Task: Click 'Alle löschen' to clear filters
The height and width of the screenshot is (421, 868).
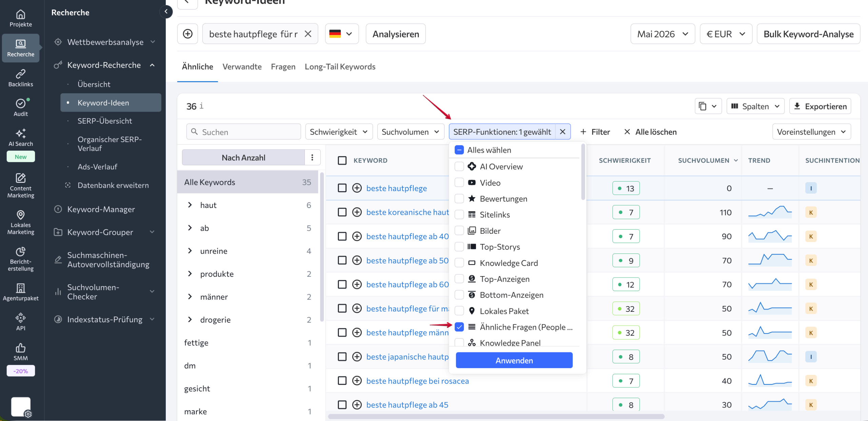Action: click(650, 132)
